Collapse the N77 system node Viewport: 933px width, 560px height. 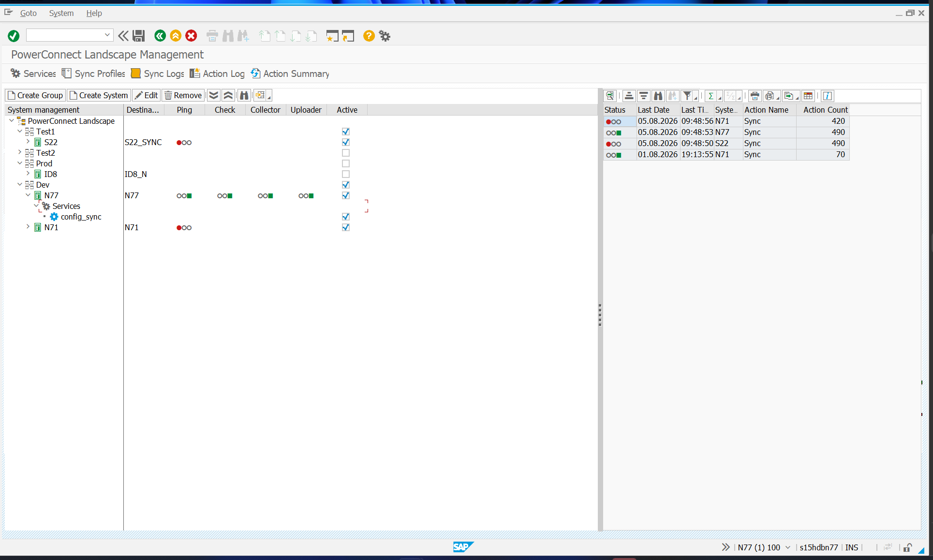pos(28,195)
